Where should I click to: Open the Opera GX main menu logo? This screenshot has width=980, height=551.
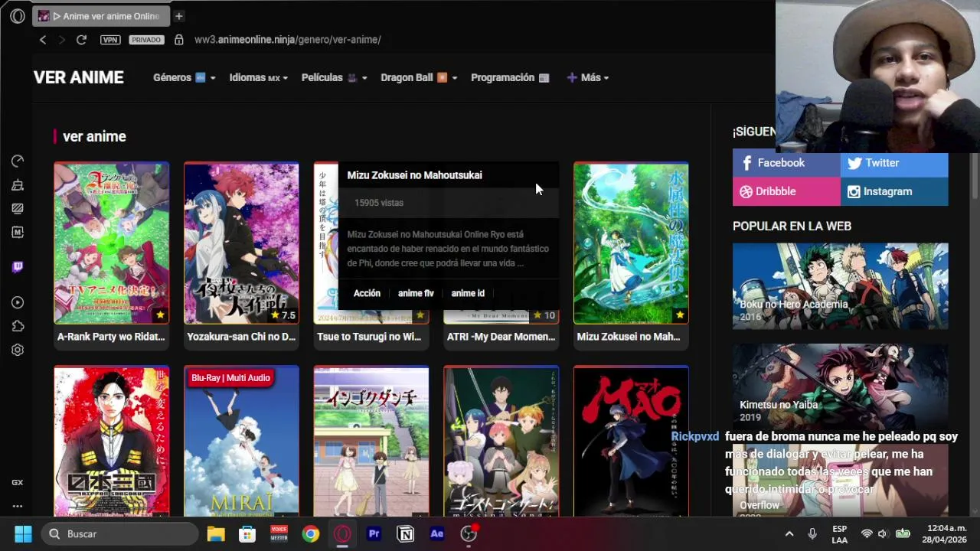tap(17, 16)
